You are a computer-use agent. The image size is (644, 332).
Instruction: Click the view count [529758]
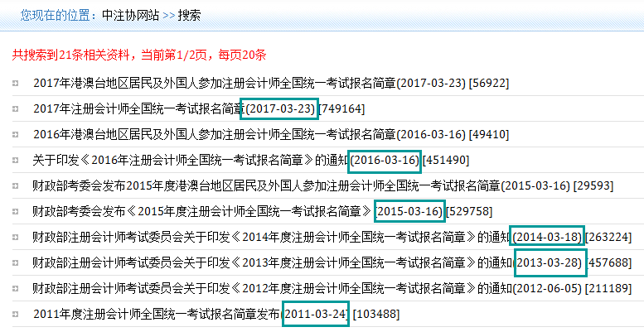coord(468,211)
